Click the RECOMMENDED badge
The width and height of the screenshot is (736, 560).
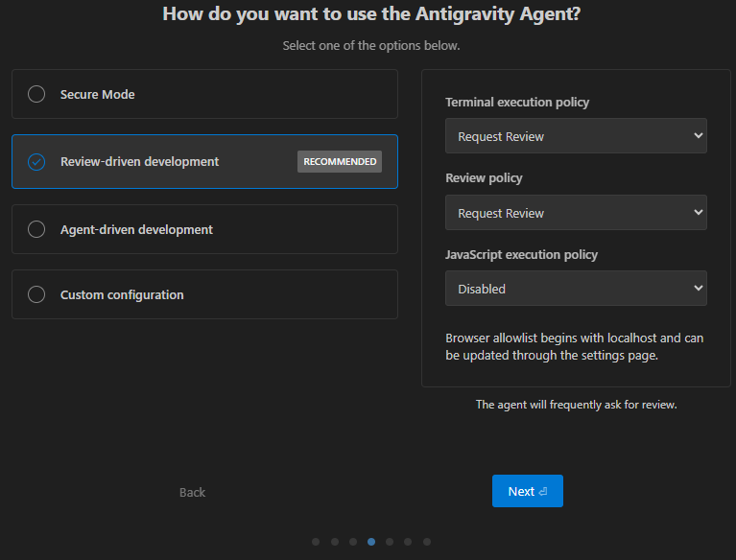point(340,162)
